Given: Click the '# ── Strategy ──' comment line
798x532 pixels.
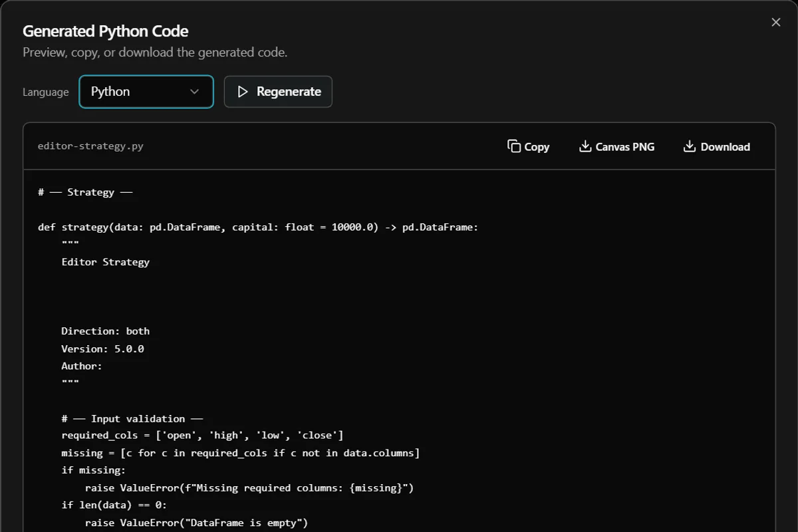Looking at the screenshot, I should point(85,192).
